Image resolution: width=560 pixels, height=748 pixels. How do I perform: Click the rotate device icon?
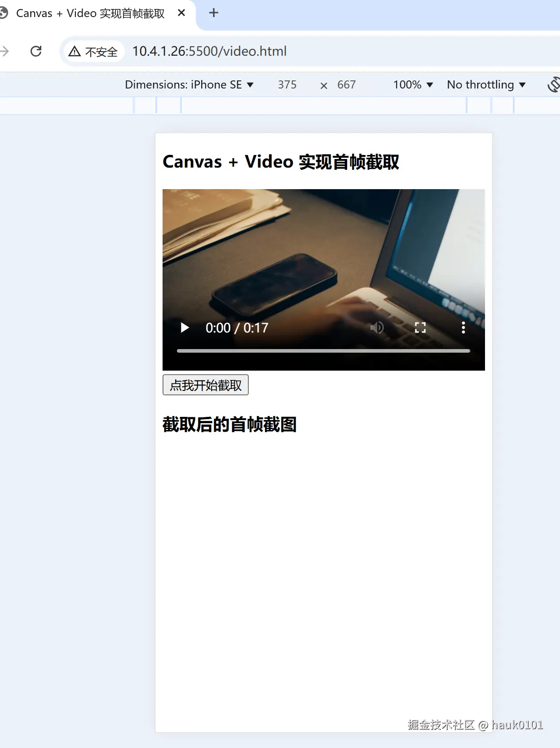point(554,84)
